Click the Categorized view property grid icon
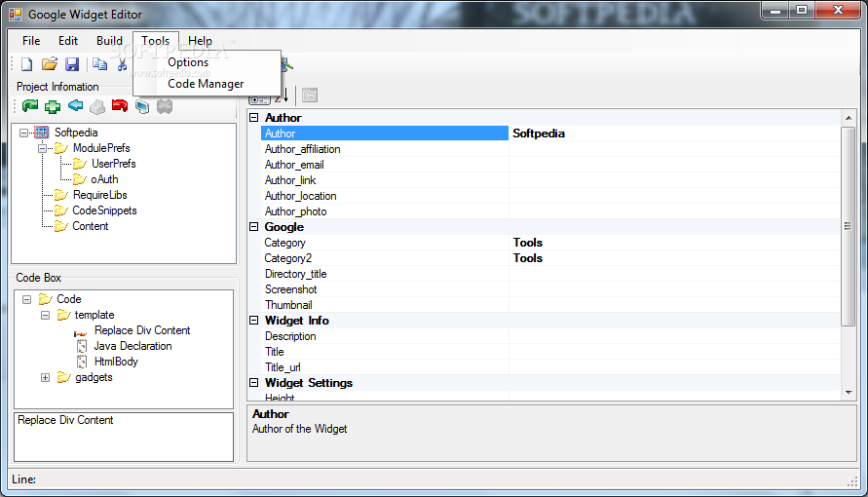868x497 pixels. [x=260, y=98]
